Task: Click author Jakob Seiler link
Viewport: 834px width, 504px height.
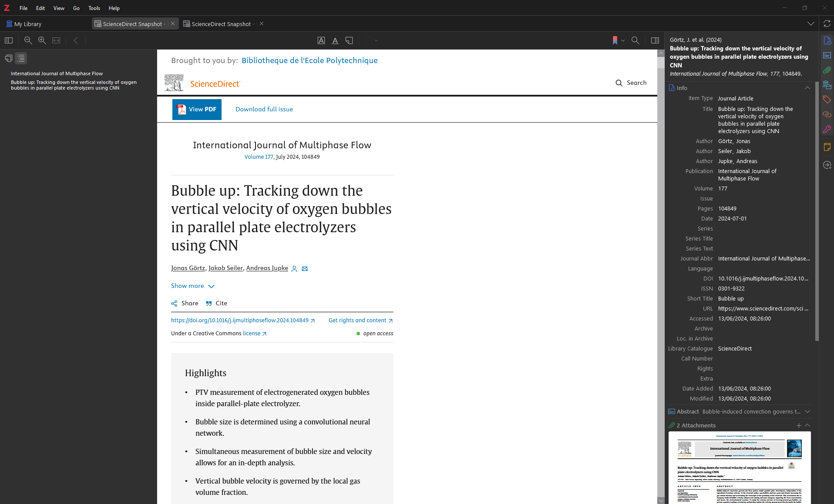Action: (225, 268)
